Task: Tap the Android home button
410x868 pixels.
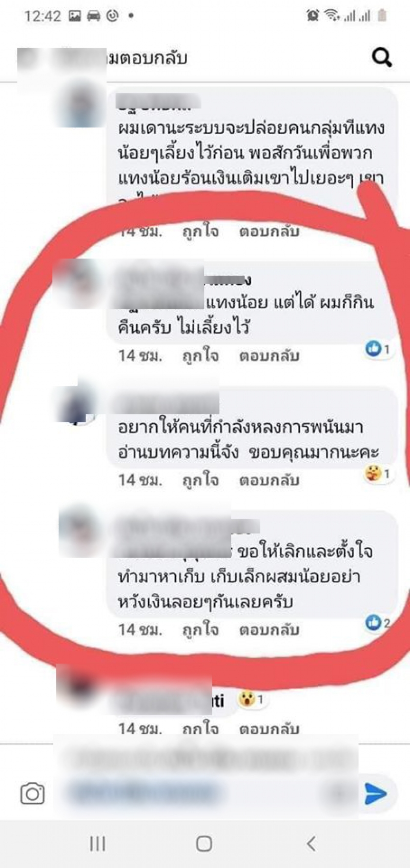Action: click(204, 844)
